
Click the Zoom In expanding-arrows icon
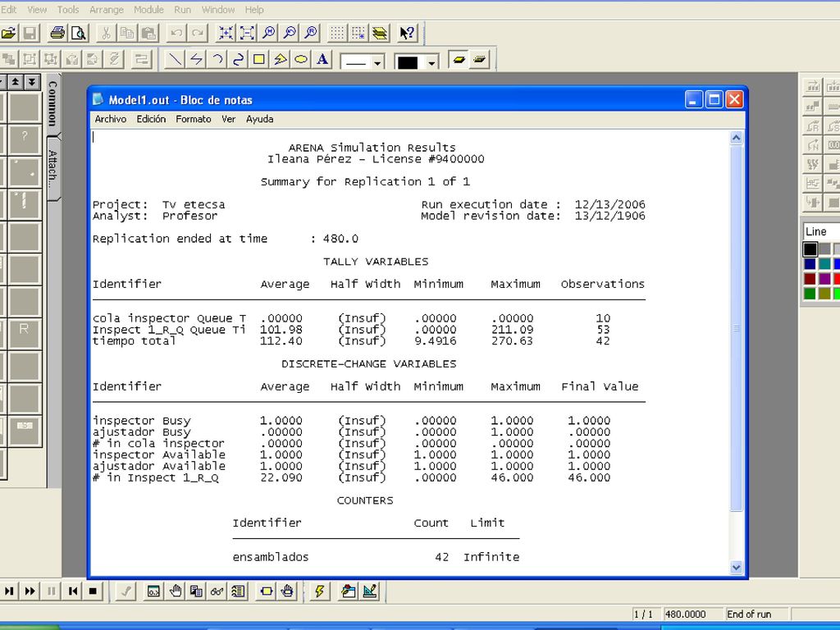(x=226, y=33)
